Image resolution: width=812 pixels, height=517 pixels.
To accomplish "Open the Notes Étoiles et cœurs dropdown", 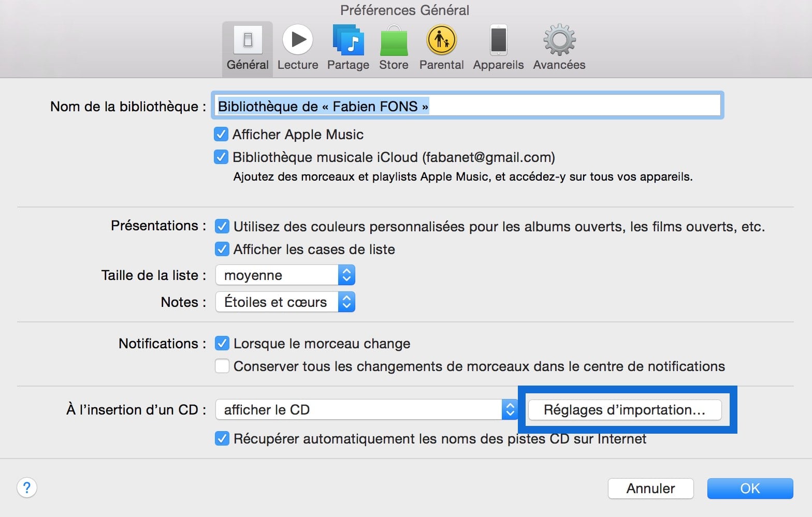I will pos(285,302).
